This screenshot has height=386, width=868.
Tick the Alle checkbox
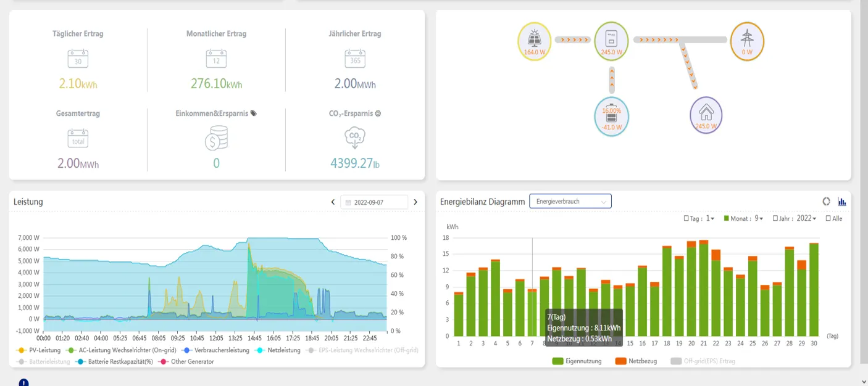[828, 218]
